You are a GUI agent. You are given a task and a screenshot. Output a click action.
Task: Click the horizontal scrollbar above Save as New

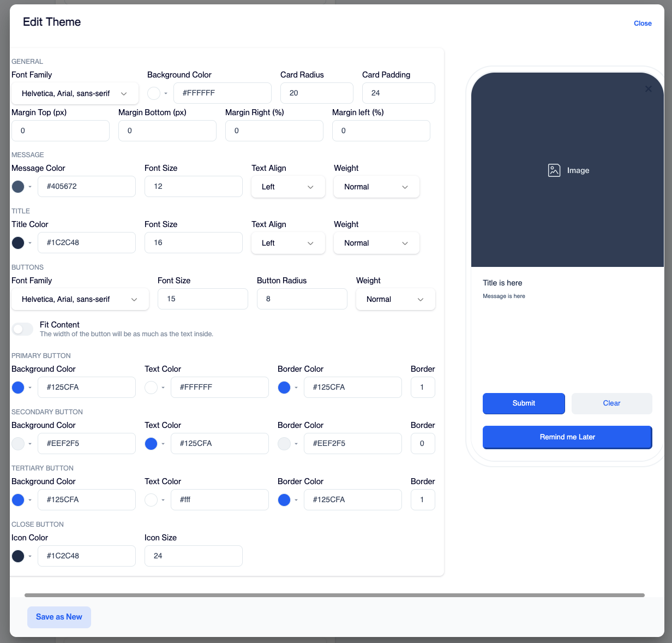tap(334, 595)
